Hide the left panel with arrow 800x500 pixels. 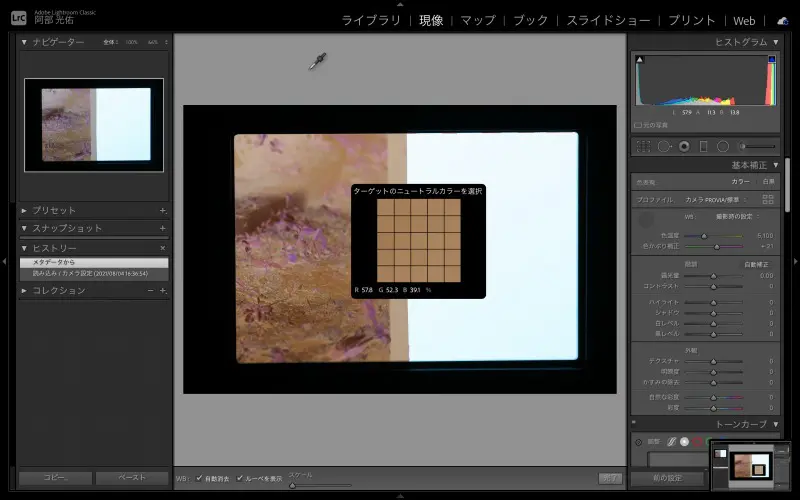[x=4, y=261]
